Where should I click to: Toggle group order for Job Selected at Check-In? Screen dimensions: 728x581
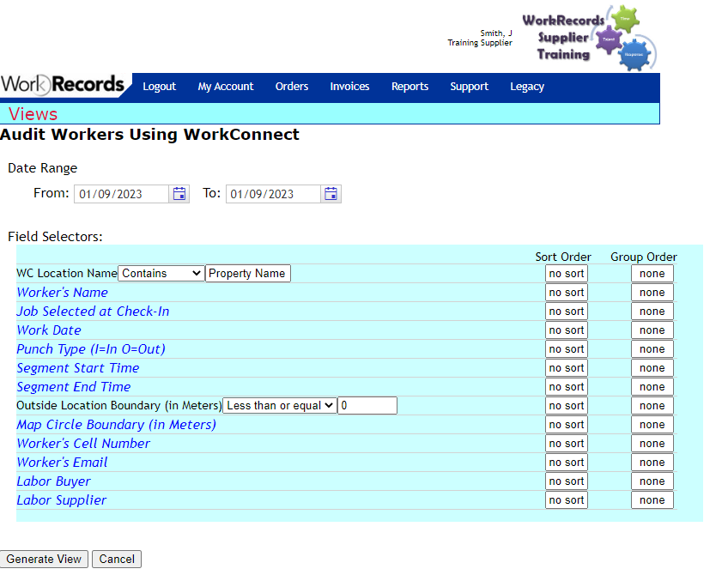click(652, 312)
